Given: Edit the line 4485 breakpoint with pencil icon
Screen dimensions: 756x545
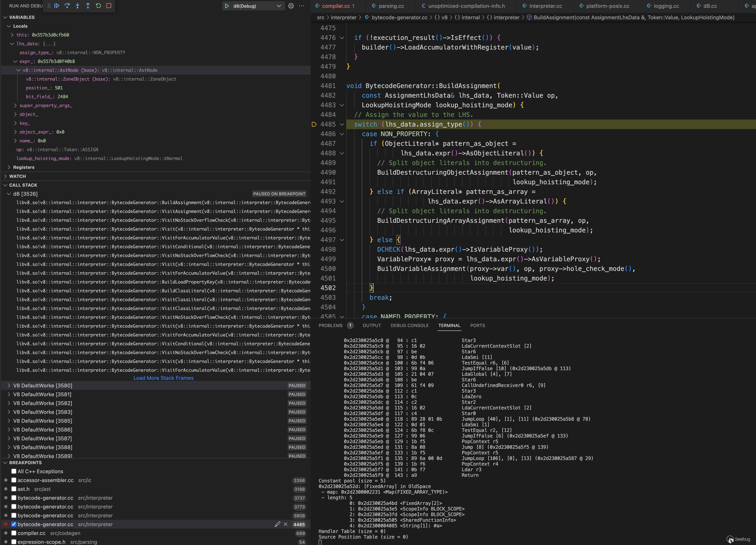Looking at the screenshot, I should click(x=277, y=524).
